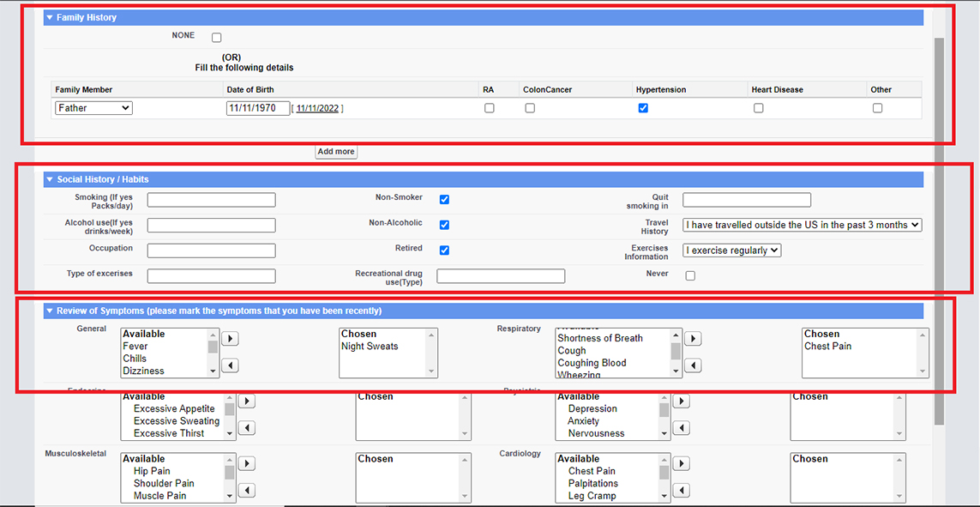
Task: Move selected General symptom to Chosen list
Action: [230, 339]
